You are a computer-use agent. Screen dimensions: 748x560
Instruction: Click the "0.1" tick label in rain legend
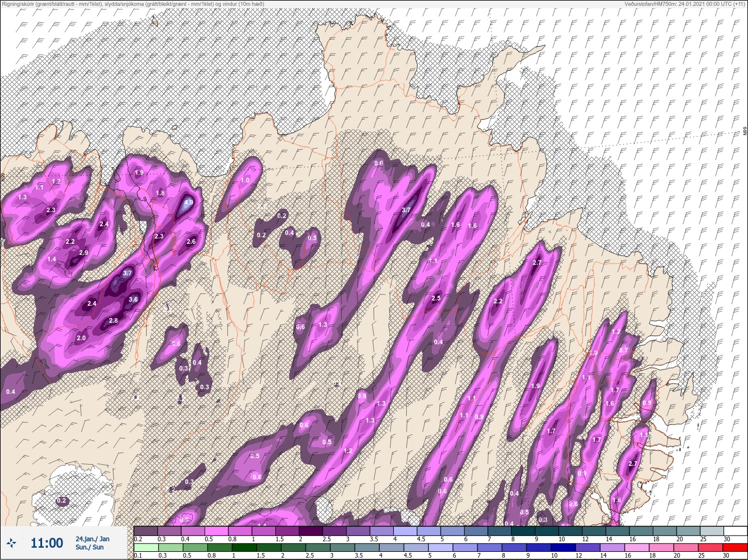pyautogui.click(x=138, y=556)
